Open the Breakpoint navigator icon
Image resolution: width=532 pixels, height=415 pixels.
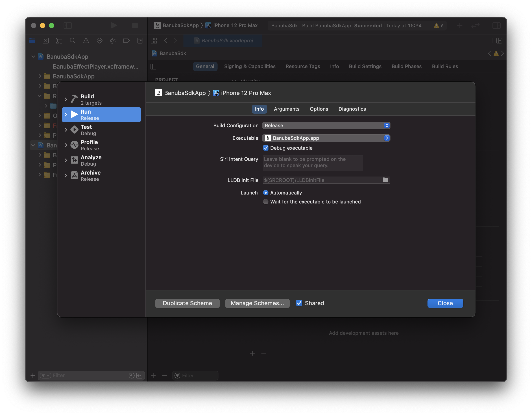(x=126, y=41)
